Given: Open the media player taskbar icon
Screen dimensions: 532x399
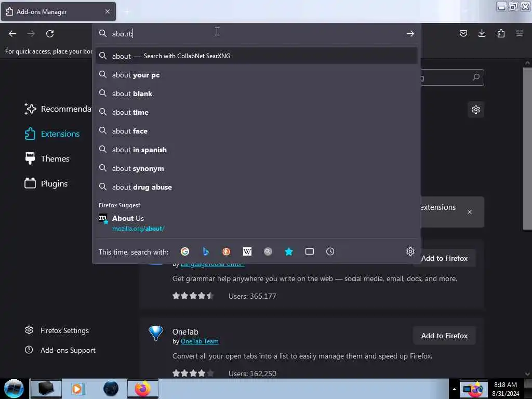Looking at the screenshot, I should [x=77, y=389].
